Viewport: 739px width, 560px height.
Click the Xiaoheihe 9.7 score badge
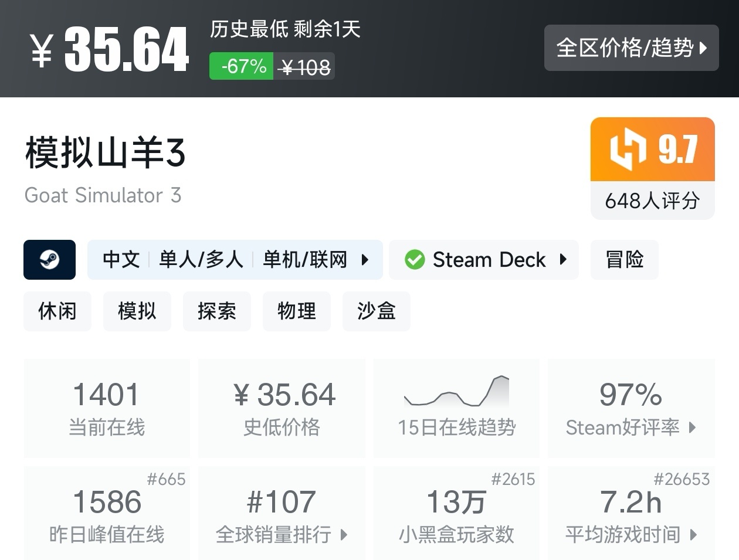(x=652, y=150)
